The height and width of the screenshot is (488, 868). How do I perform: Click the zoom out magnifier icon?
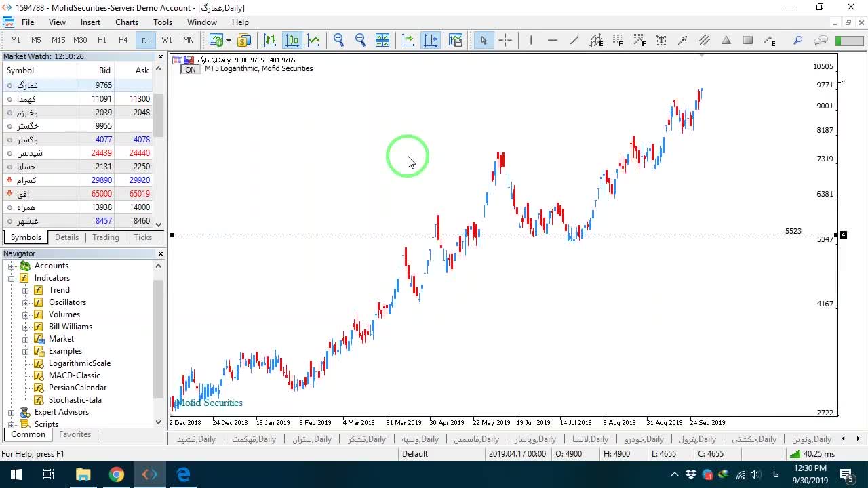pos(361,40)
